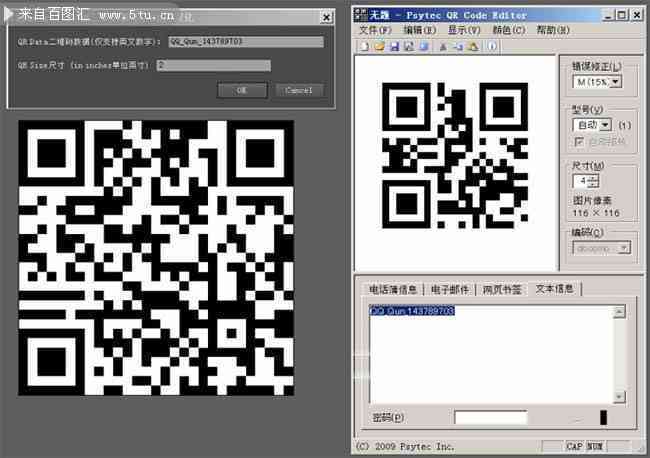Open the 文件(F) menu
The width and height of the screenshot is (650, 458).
pos(375,30)
